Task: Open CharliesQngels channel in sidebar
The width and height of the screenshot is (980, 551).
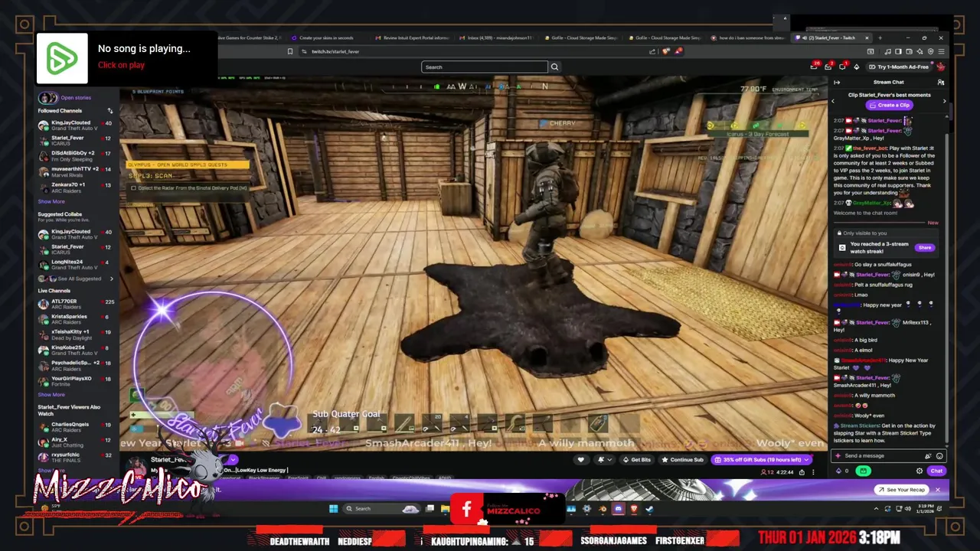Action: [75, 427]
